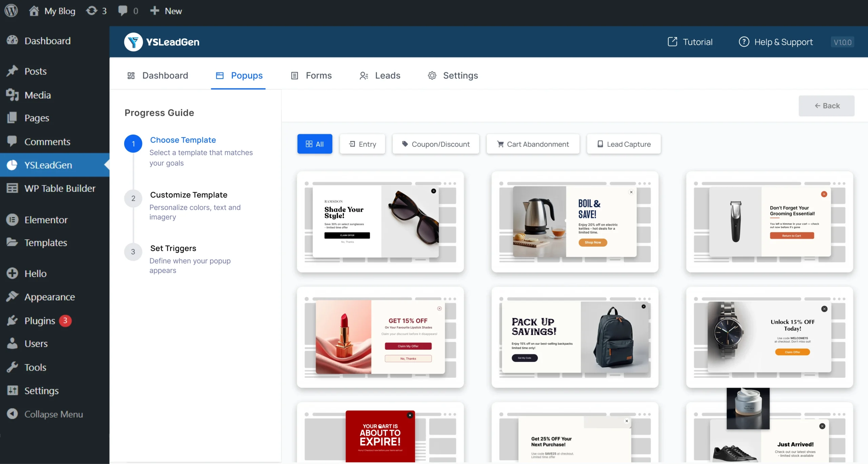Switch to the Leads tab
Screen dimensions: 868x464
380,75
